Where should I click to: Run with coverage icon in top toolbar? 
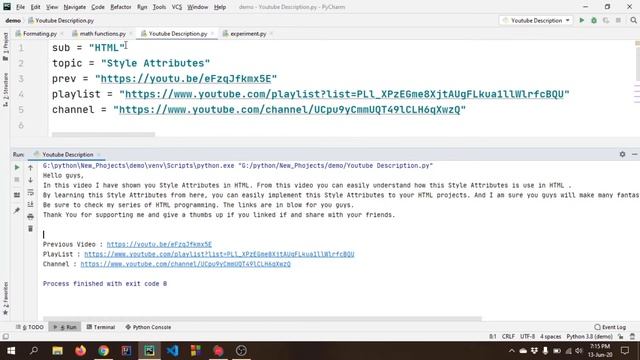606,20
